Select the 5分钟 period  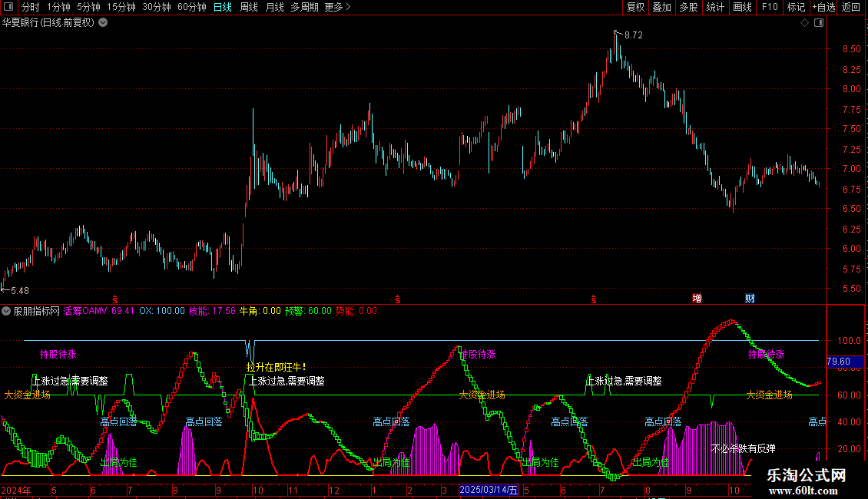(x=88, y=7)
